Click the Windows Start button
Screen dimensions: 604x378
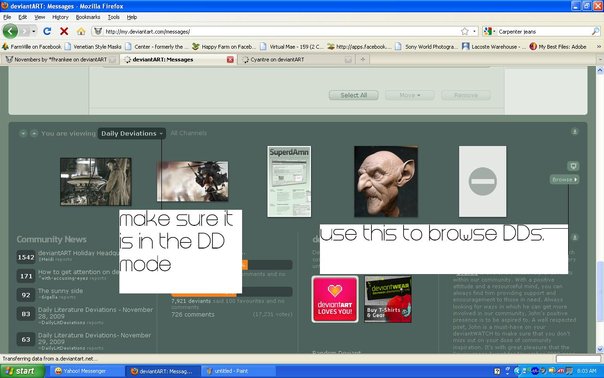pos(22,371)
